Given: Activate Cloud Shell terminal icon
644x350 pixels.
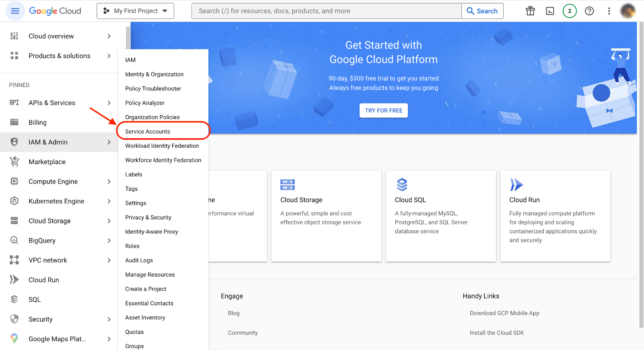Looking at the screenshot, I should point(550,11).
